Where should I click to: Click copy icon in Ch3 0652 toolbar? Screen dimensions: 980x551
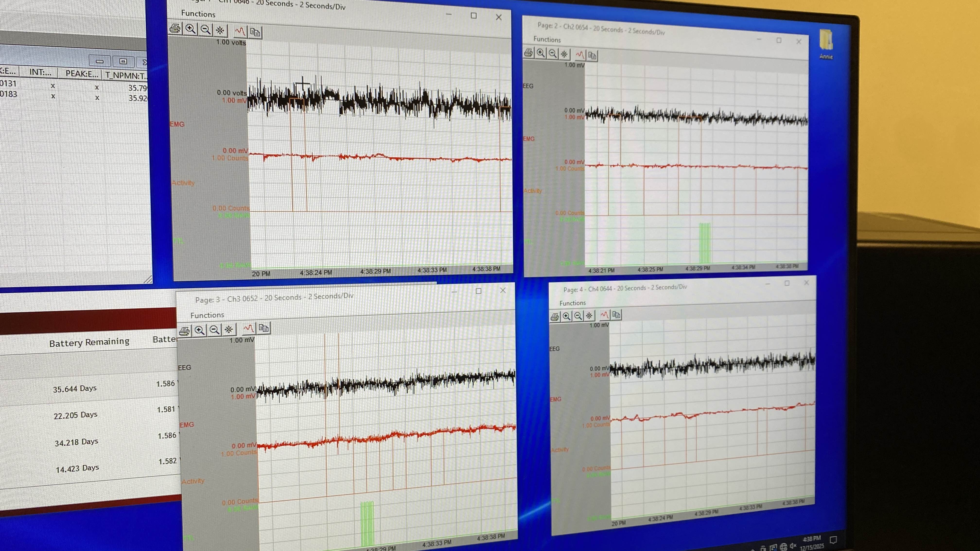(x=264, y=328)
